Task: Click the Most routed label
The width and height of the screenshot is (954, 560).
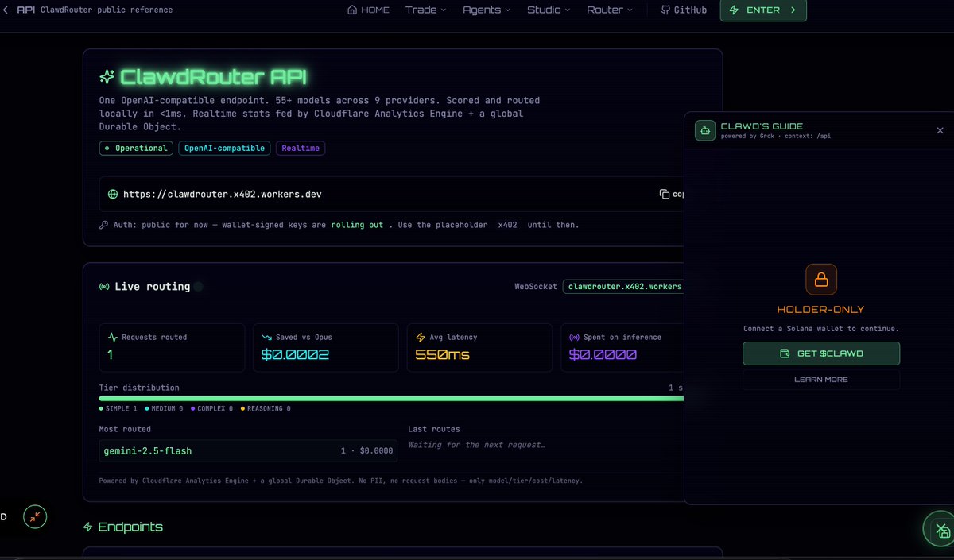Action: [x=126, y=429]
